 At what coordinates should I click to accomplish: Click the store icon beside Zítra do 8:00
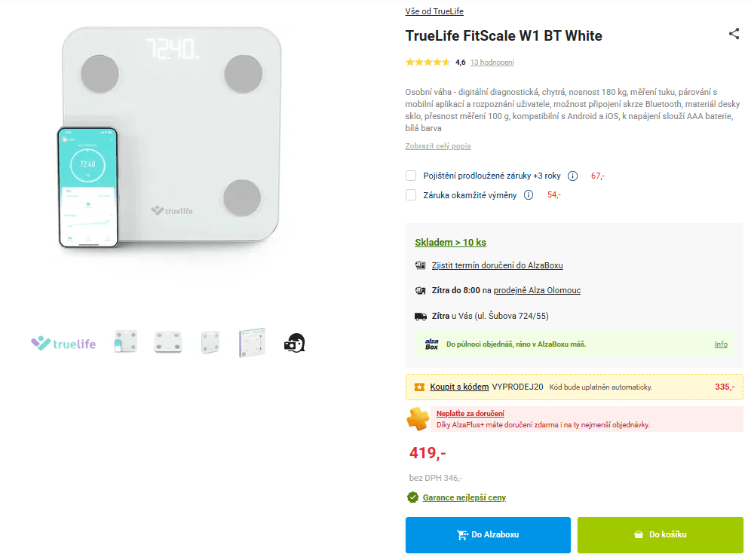pyautogui.click(x=421, y=289)
